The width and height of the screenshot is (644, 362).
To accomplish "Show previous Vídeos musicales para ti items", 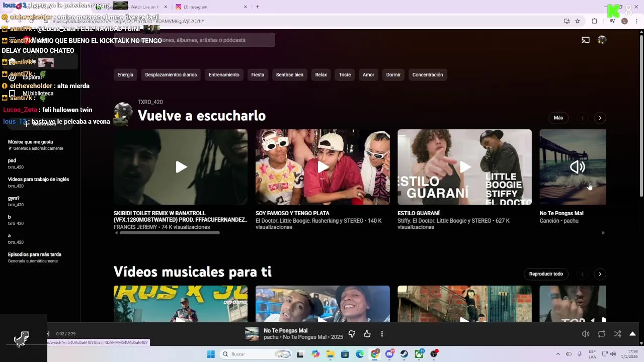I will coord(583,274).
